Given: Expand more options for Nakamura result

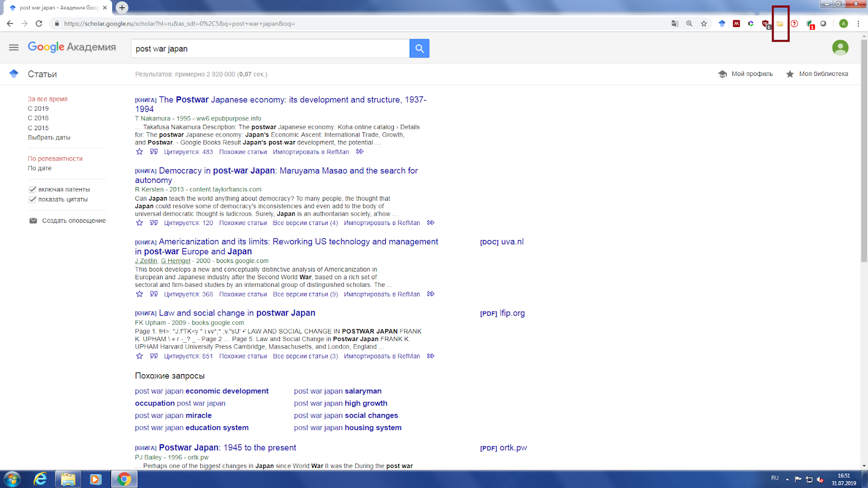Looking at the screenshot, I should (x=360, y=152).
